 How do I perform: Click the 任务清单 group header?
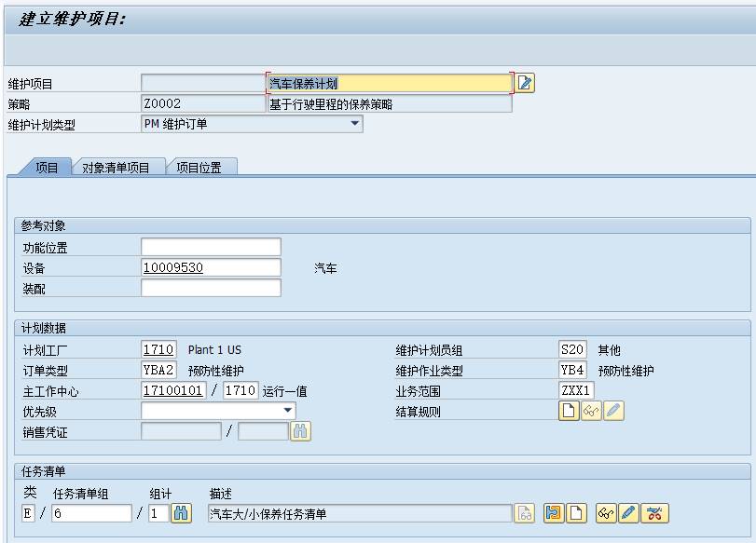43,471
